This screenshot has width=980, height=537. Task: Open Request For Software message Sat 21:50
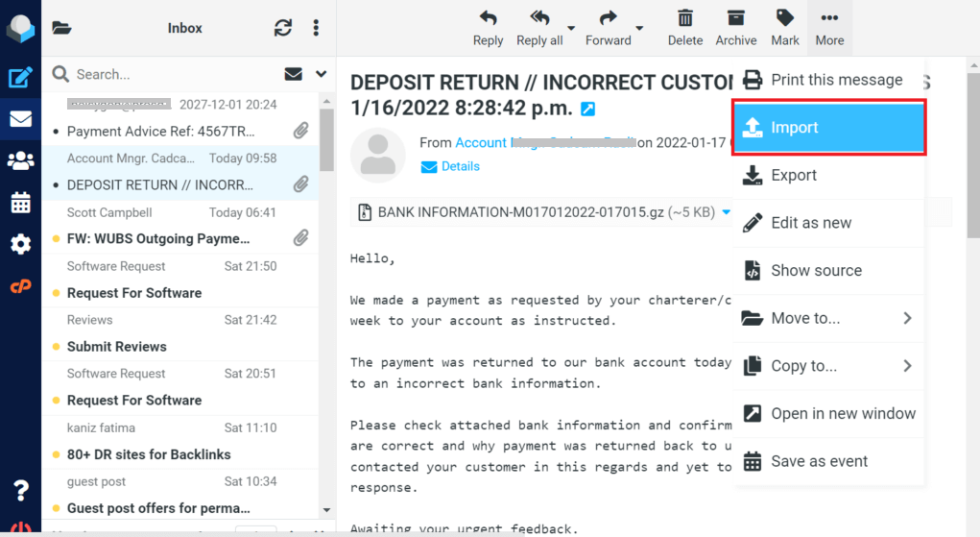coord(179,280)
